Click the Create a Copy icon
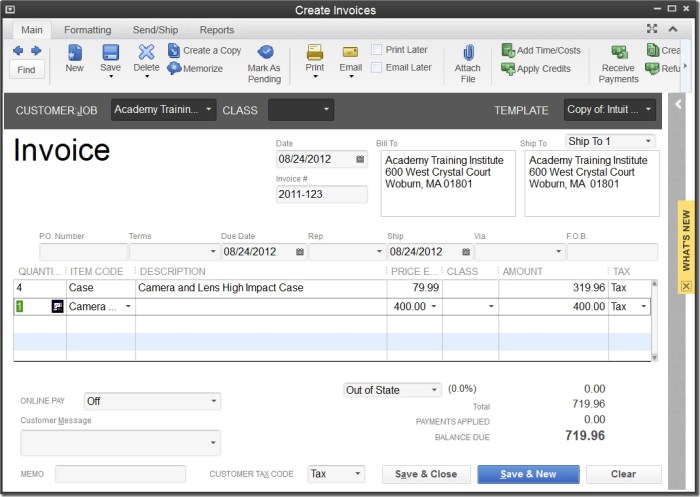Viewport: 700px width, 497px height. [x=174, y=50]
